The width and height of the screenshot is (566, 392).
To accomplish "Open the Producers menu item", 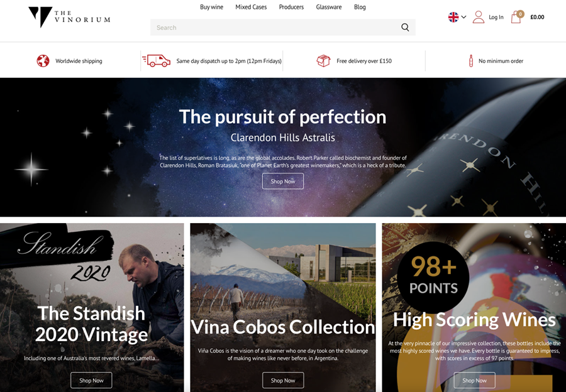I will click(291, 7).
